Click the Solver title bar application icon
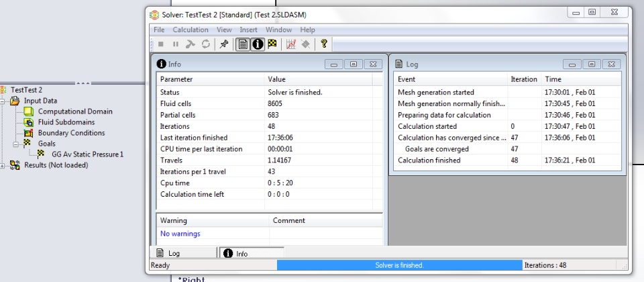 pos(154,15)
